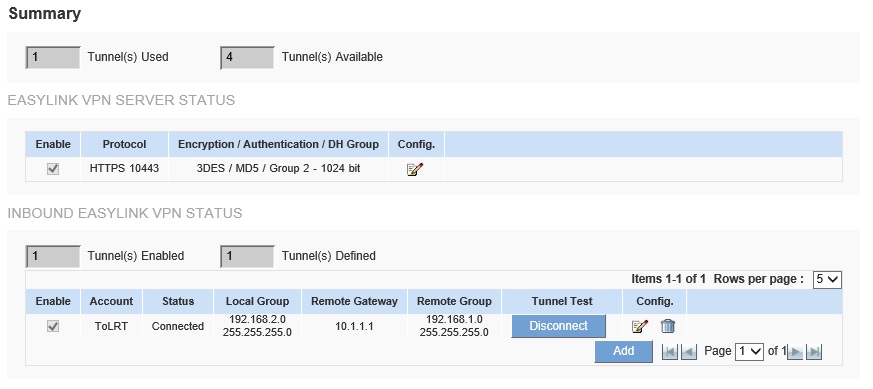Open the Rows per page dropdown

(827, 279)
